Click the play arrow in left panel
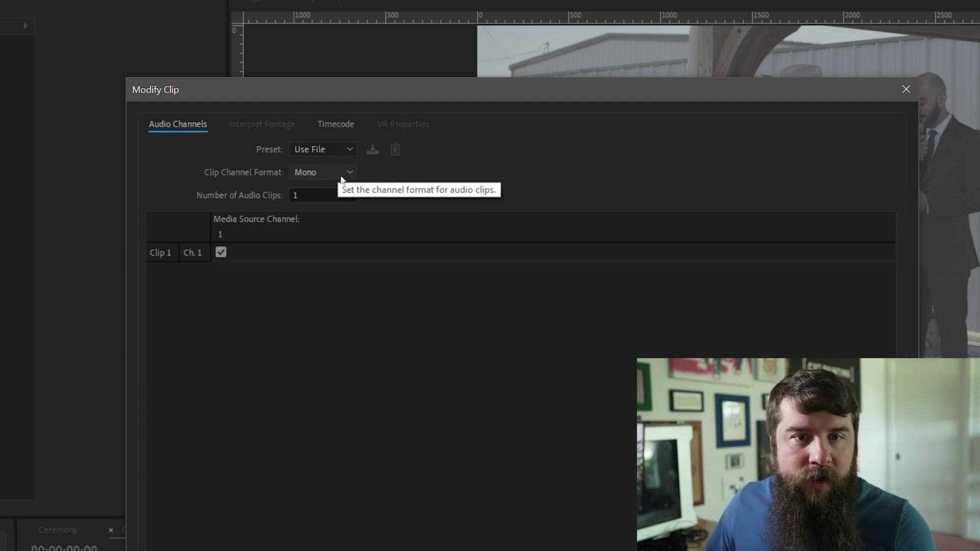Viewport: 980px width, 551px height. click(25, 26)
